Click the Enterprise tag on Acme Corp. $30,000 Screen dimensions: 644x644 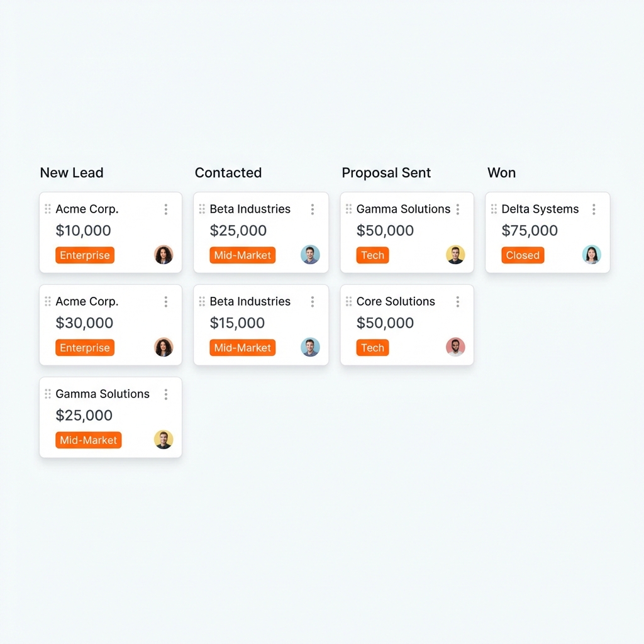click(84, 347)
